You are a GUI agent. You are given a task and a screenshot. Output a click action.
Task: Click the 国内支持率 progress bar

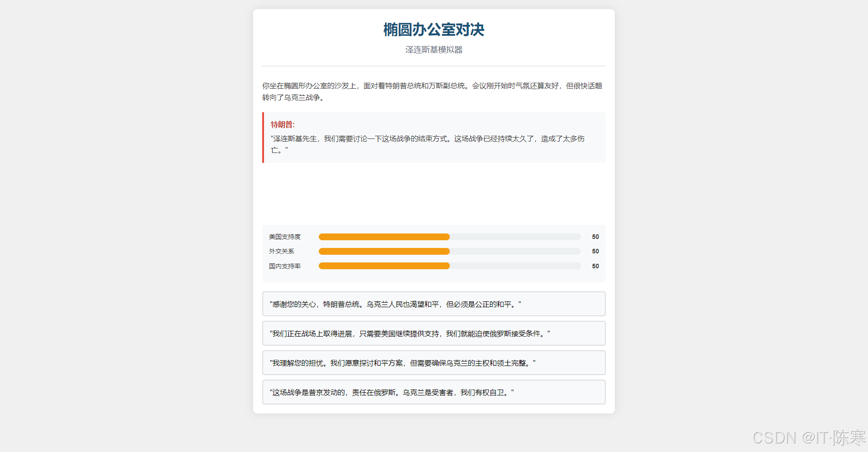click(x=449, y=266)
